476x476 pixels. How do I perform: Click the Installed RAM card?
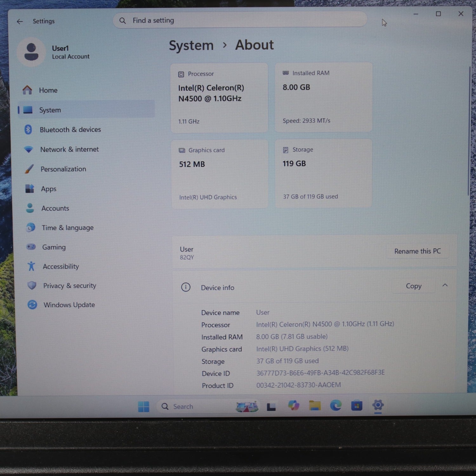323,97
